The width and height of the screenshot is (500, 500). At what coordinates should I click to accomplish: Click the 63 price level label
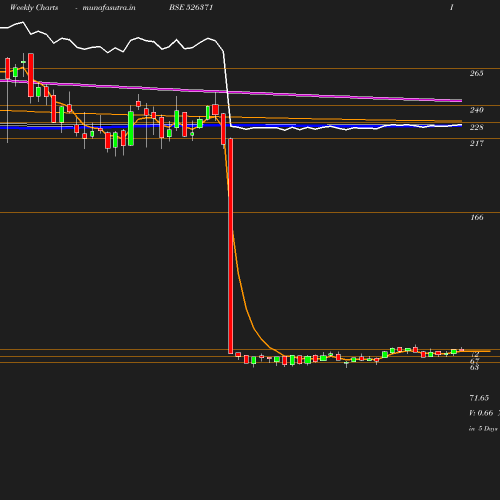click(x=474, y=367)
